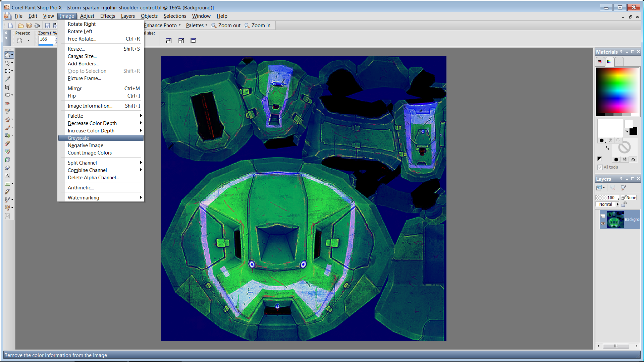Select the Background layer thumbnail
Viewport: 644px width, 362px height.
[615, 220]
